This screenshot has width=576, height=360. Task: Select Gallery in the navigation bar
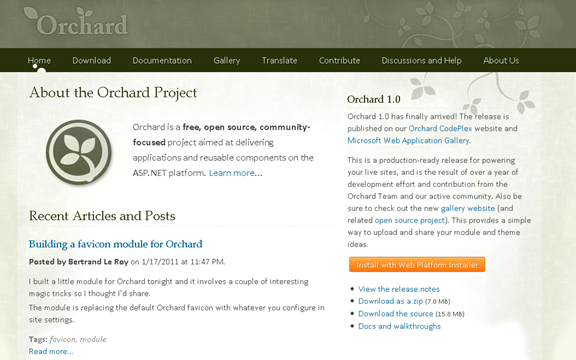coord(227,61)
